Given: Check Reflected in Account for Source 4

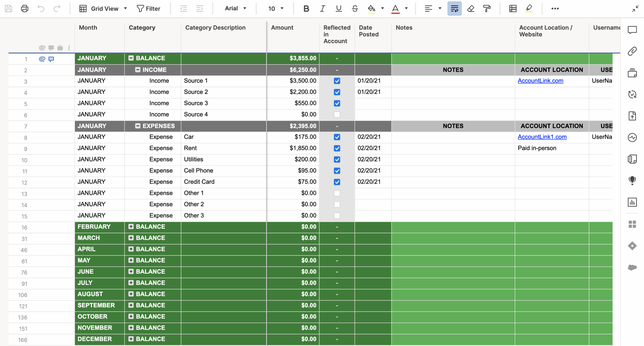Looking at the screenshot, I should [337, 115].
